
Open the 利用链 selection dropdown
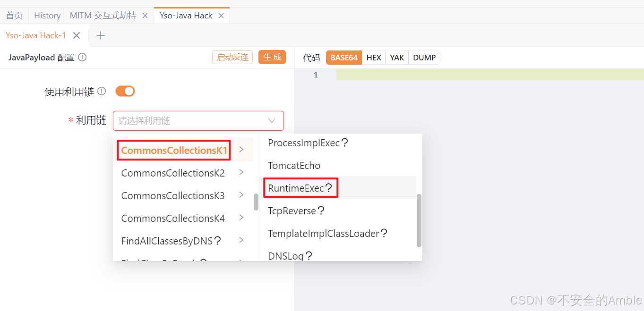pos(198,121)
